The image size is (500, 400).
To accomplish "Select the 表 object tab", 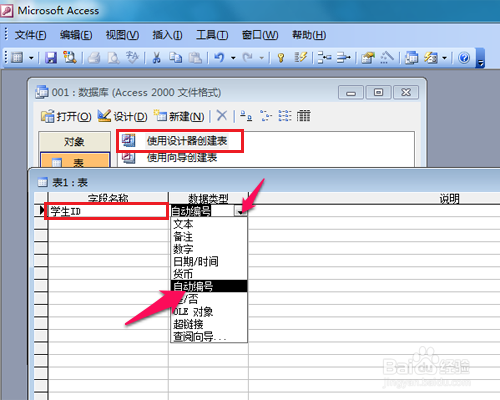I will [x=75, y=160].
